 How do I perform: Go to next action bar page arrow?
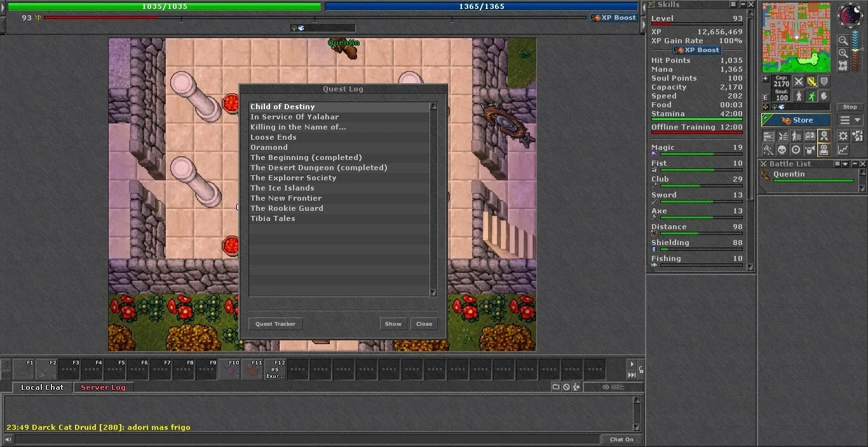tap(632, 364)
